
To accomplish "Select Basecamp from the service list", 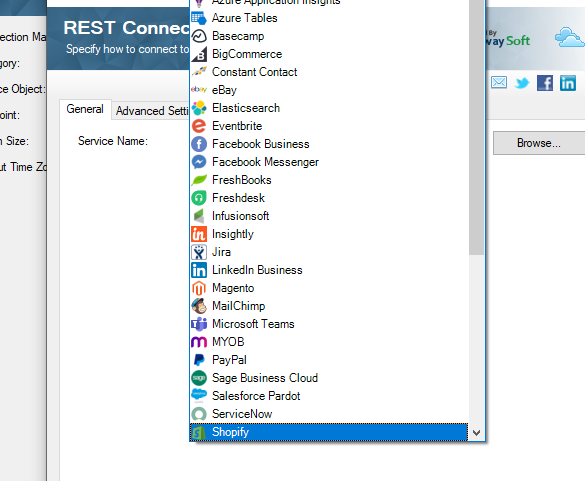I will [x=329, y=36].
